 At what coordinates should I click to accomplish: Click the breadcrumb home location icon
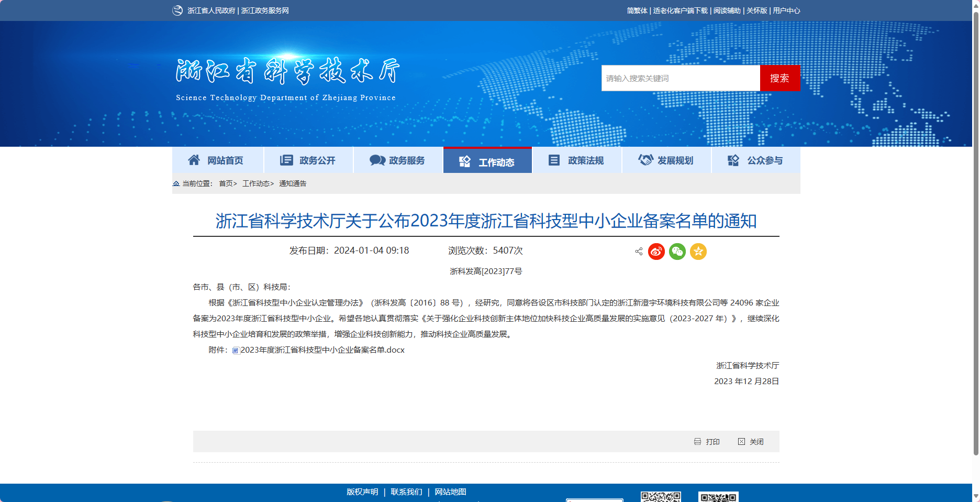[176, 183]
